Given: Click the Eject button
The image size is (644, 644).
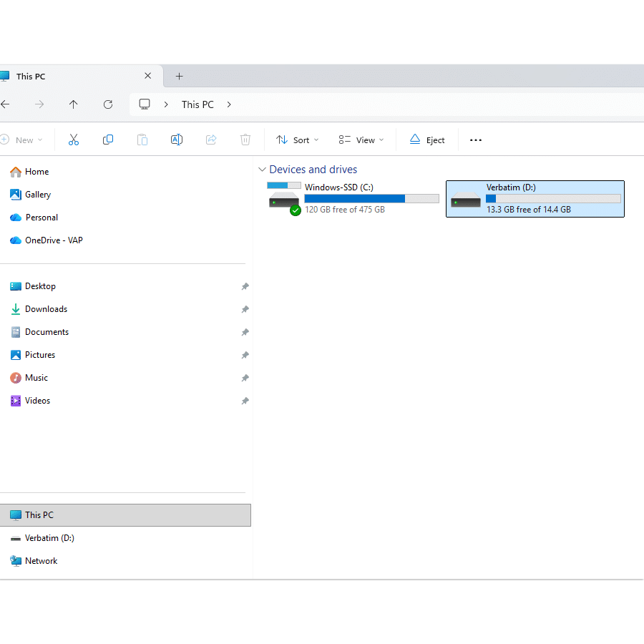Looking at the screenshot, I should 427,140.
